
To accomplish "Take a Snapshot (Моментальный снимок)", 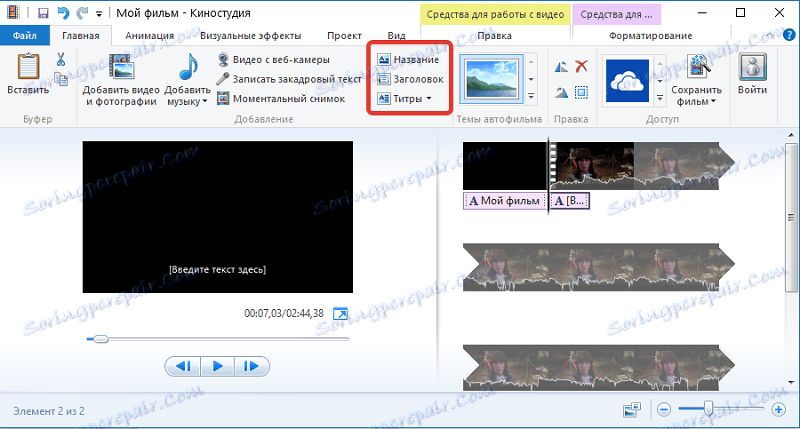I will [x=281, y=98].
